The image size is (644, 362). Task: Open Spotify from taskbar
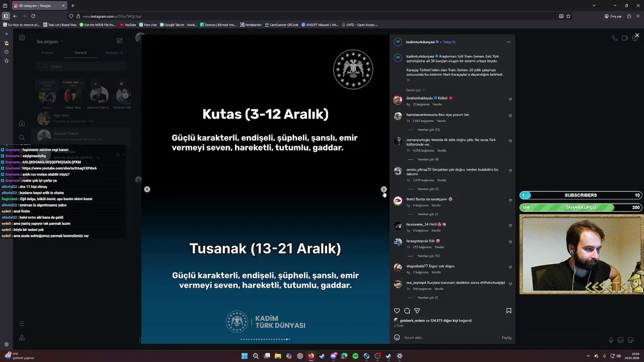[355, 356]
